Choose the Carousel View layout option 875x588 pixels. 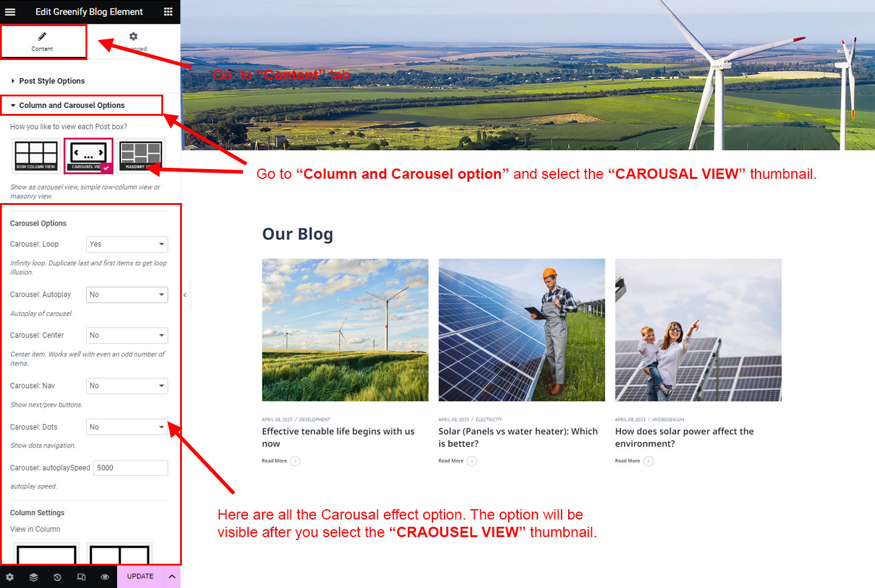point(89,156)
